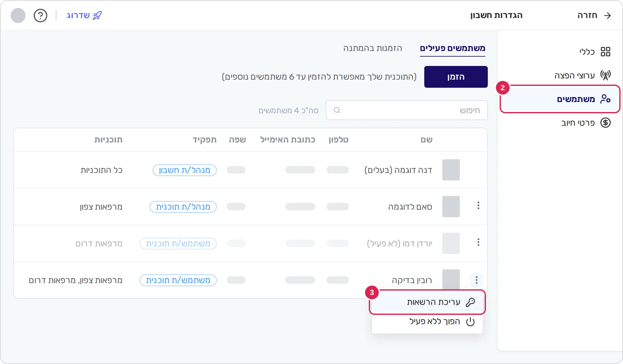Switch to משתמשים פעילים tab
The image size is (623, 364).
tap(452, 49)
